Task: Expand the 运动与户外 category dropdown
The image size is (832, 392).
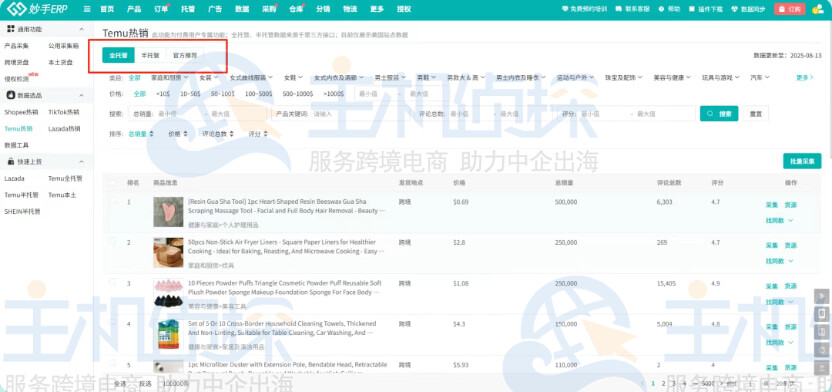Action: click(575, 77)
